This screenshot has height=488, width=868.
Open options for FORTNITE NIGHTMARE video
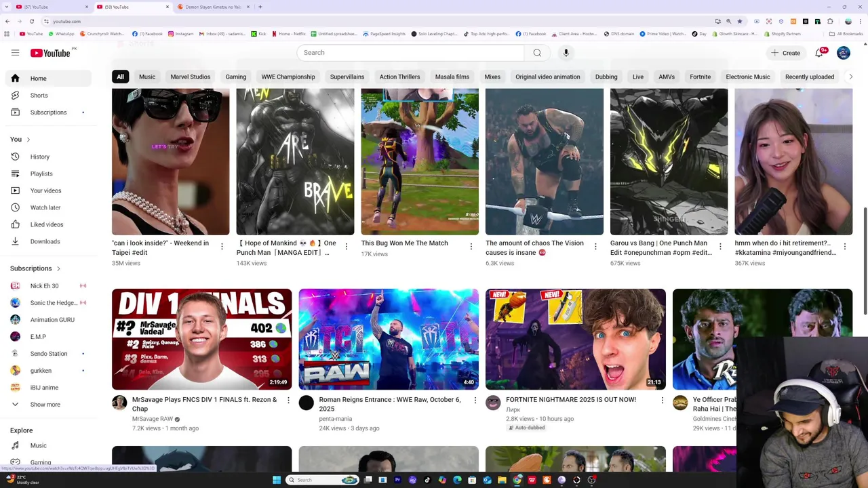[x=662, y=401]
